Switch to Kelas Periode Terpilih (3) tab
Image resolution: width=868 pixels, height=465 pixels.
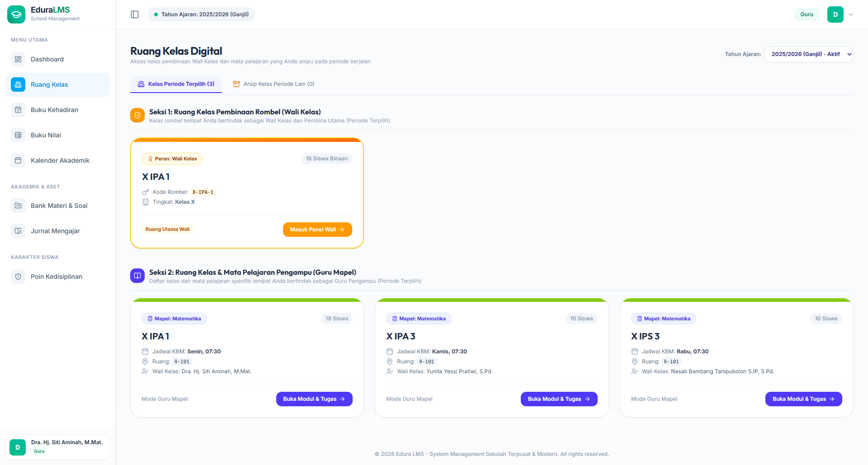coord(176,84)
